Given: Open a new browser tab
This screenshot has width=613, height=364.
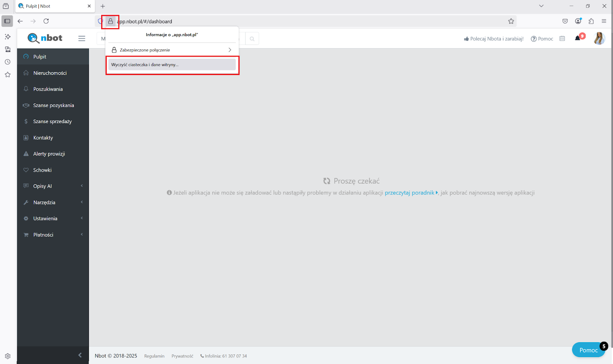Looking at the screenshot, I should (x=103, y=6).
